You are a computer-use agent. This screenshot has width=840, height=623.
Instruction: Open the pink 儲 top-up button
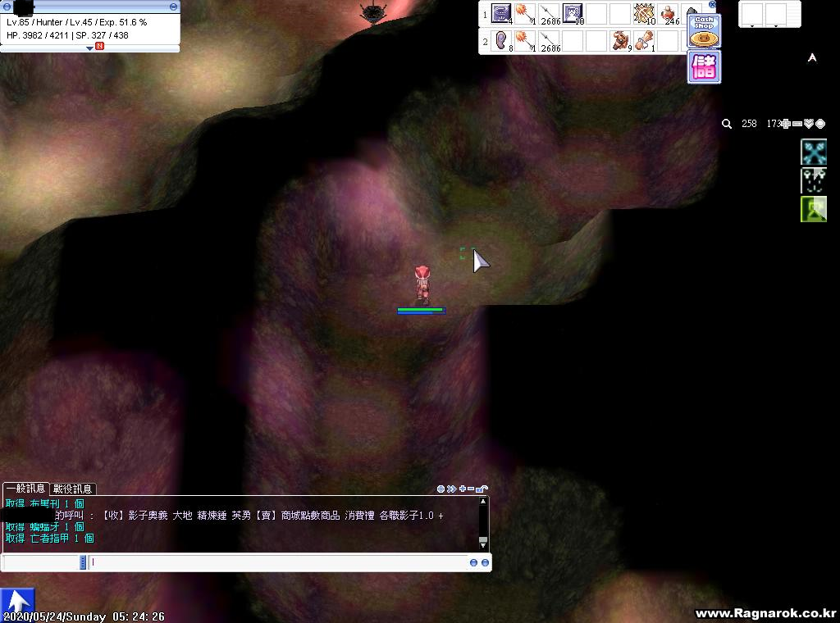(x=704, y=67)
